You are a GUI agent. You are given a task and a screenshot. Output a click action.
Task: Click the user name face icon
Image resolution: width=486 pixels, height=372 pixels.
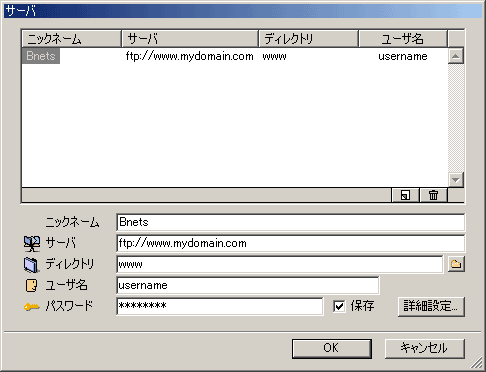(x=32, y=285)
